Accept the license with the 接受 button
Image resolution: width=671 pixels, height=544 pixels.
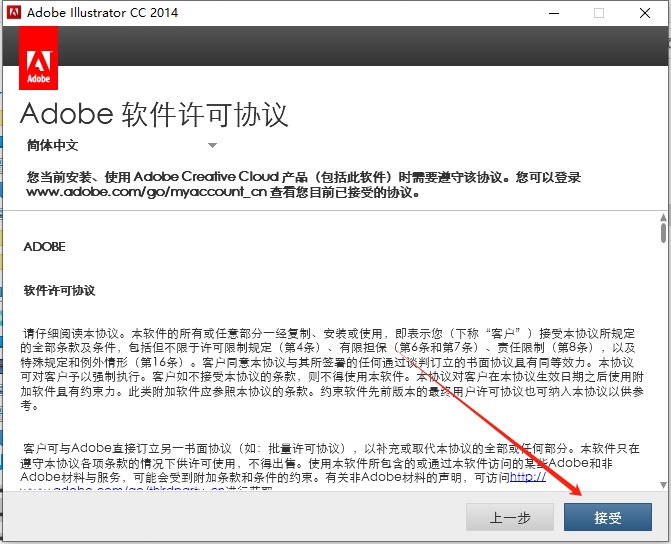pos(608,517)
